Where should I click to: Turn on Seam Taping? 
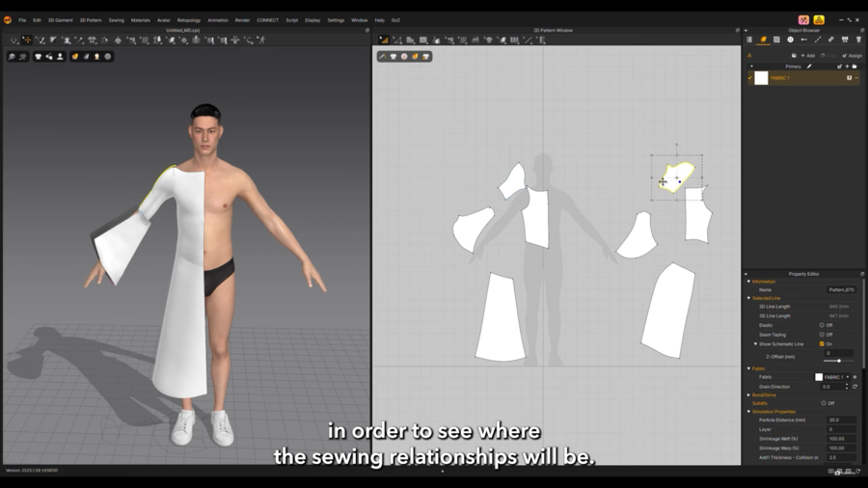coord(822,335)
